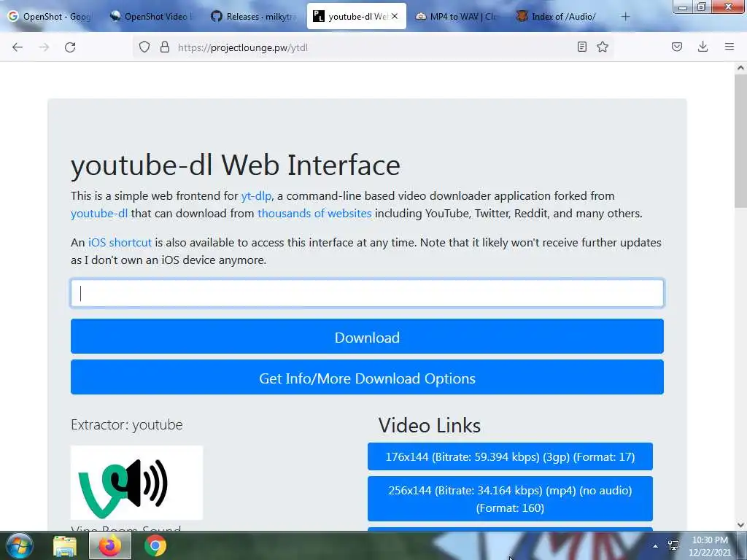747x560 pixels.
Task: Click the Video Links heading
Action: (x=429, y=425)
